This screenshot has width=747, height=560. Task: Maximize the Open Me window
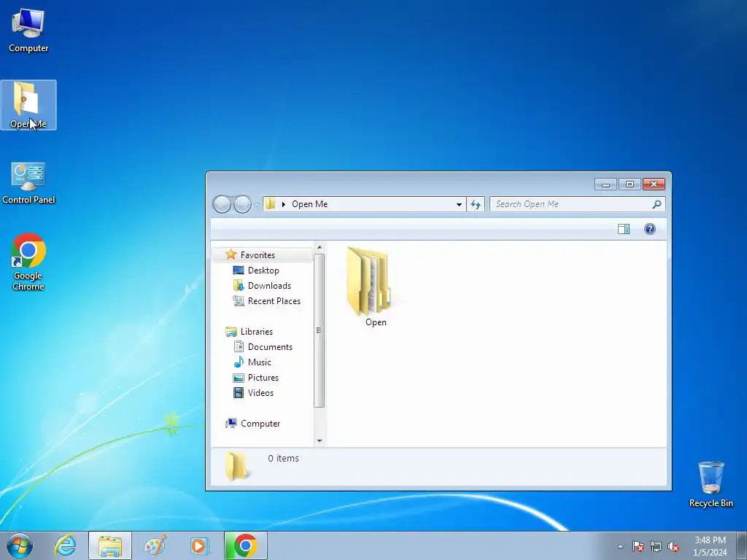pos(630,184)
